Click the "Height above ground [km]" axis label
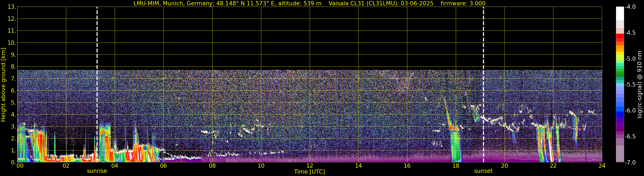644x176 pixels. point(3,85)
